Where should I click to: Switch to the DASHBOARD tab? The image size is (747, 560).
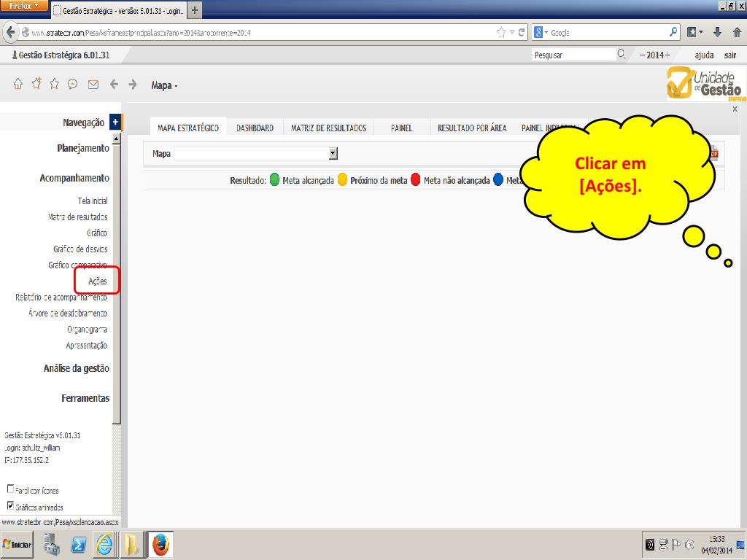click(x=255, y=128)
